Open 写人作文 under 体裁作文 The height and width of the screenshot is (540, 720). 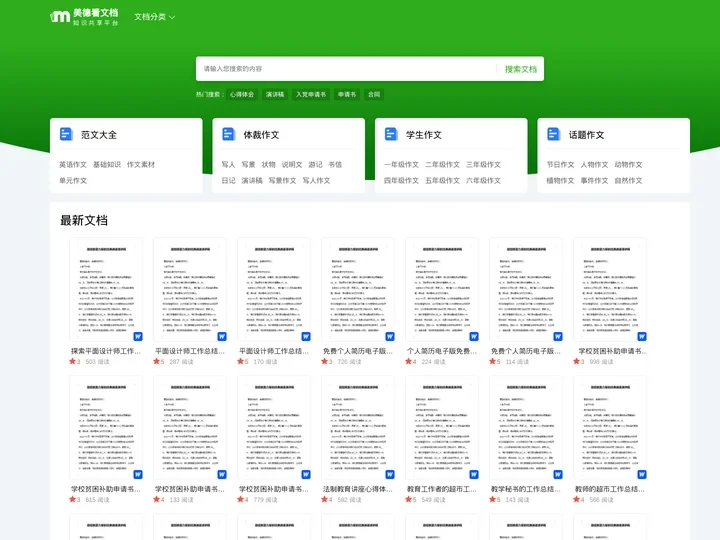coord(316,180)
